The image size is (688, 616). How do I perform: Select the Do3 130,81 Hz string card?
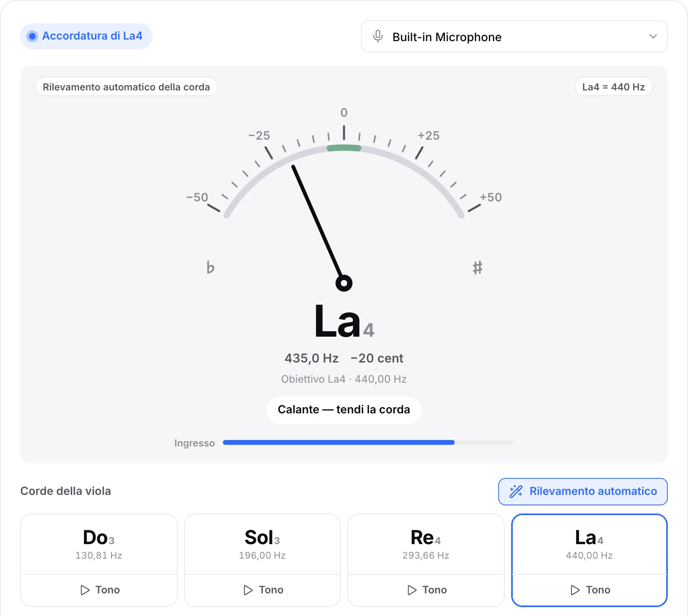click(x=99, y=544)
